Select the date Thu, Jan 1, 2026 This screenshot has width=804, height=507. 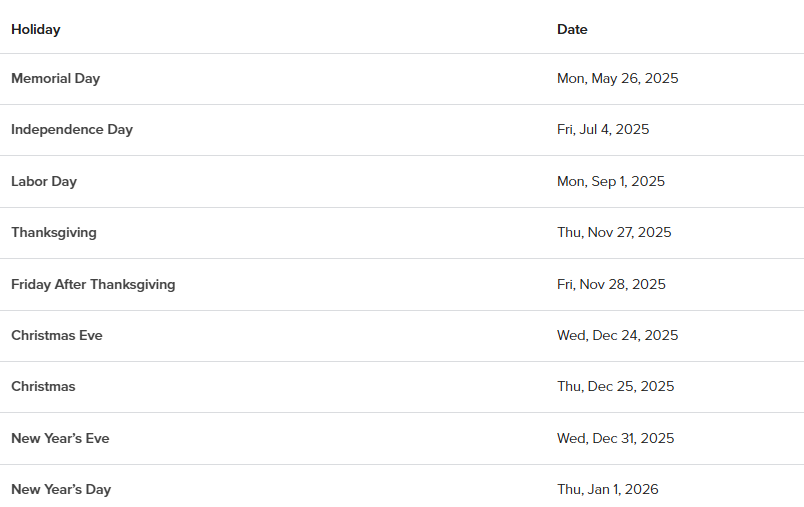[x=608, y=489]
